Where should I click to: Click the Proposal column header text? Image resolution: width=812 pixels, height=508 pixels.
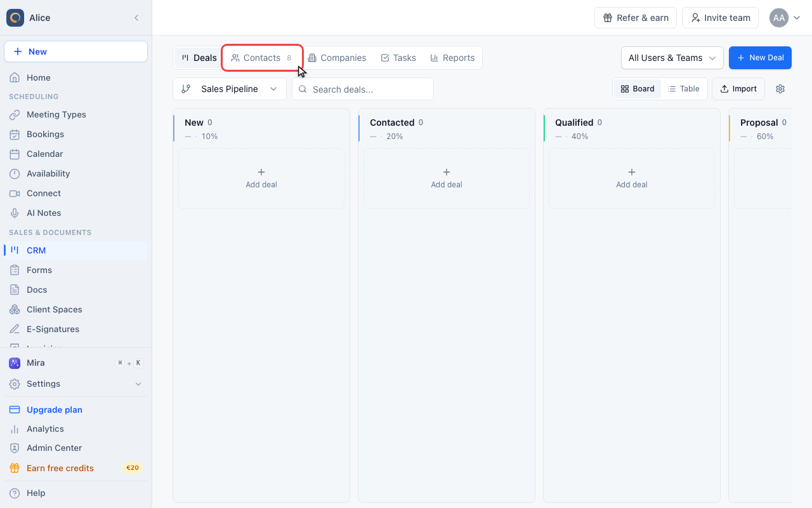coord(759,123)
